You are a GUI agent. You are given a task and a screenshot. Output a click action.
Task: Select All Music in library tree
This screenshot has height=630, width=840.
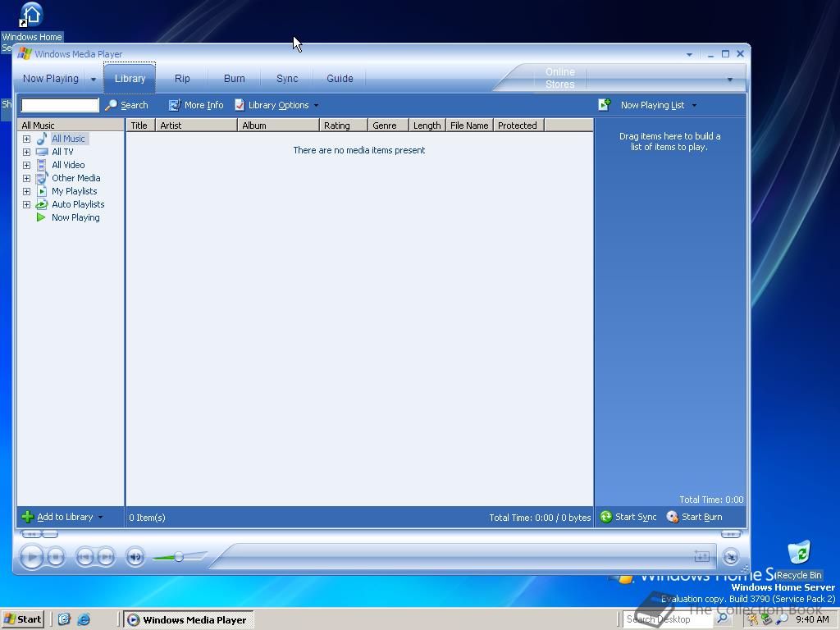tap(68, 139)
